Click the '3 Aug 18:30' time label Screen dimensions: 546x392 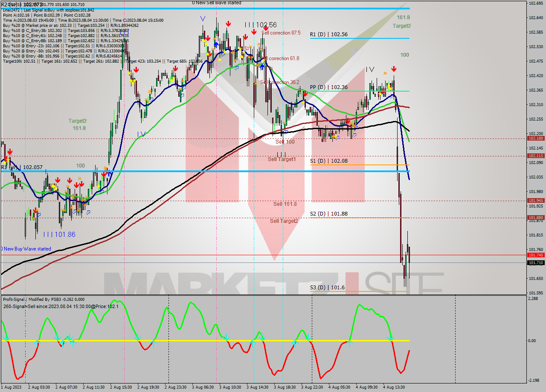click(x=285, y=387)
